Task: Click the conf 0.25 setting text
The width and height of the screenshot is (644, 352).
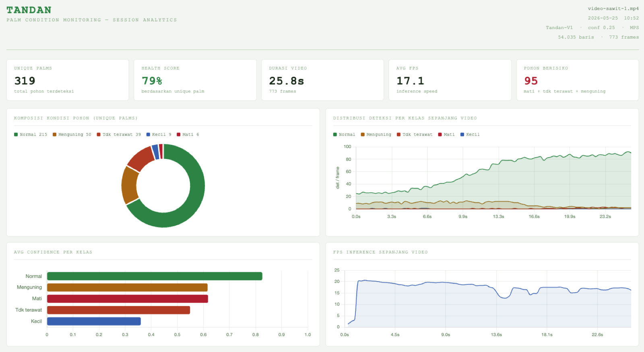Action: pos(601,28)
